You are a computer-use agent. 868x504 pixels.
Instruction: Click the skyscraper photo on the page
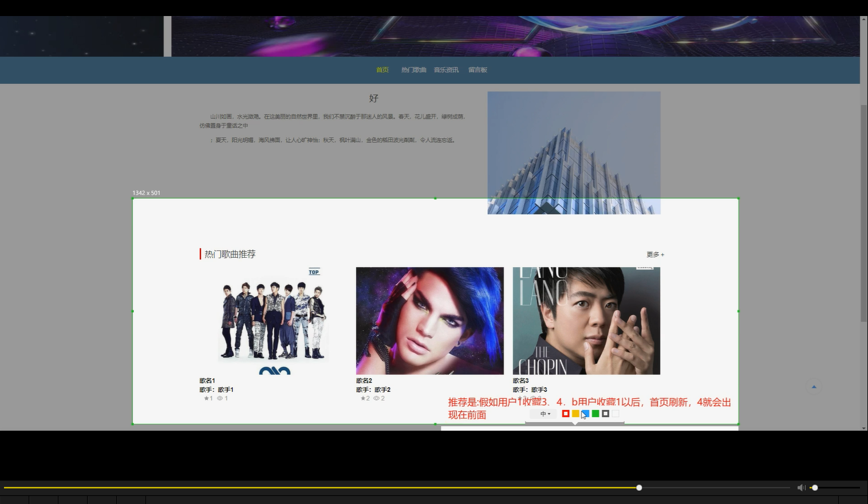pos(573,152)
